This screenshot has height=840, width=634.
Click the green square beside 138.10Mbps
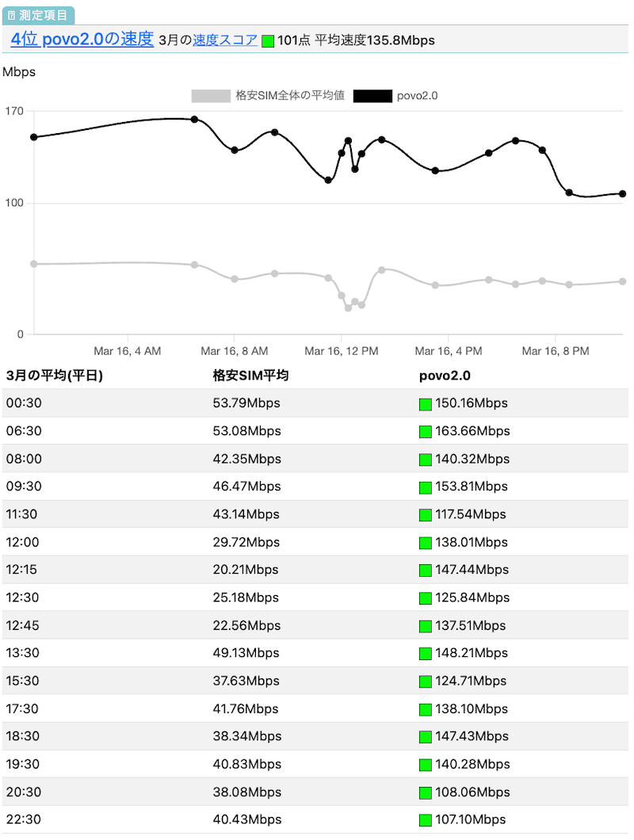pyautogui.click(x=426, y=709)
